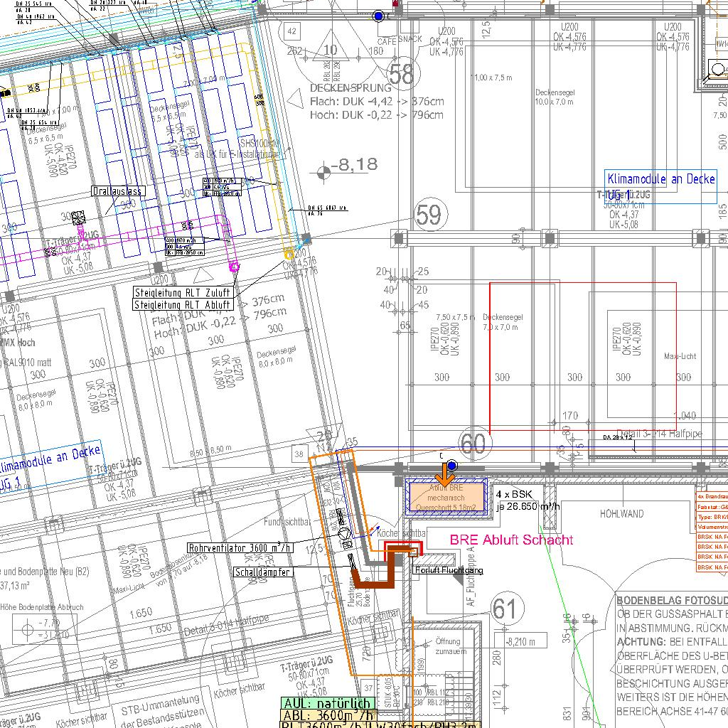Click the green AUL: natürlich field
The image size is (728, 728).
click(x=327, y=704)
